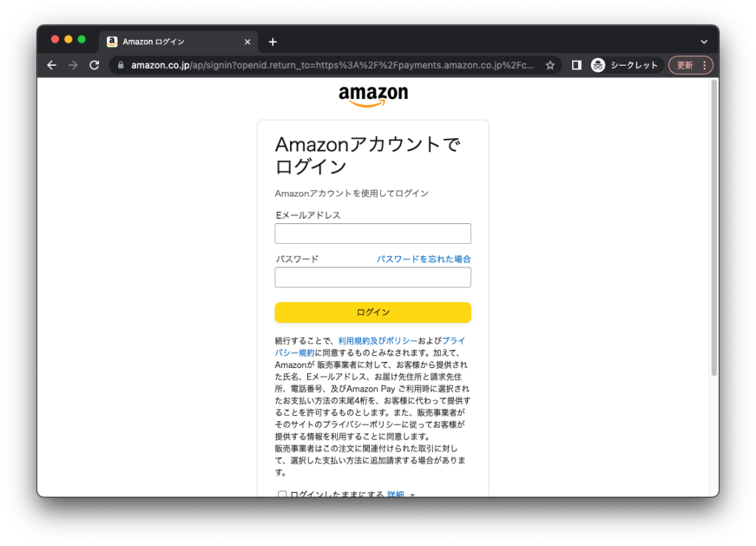Expand the 詳細 disclosure arrow
The height and width of the screenshot is (546, 756).
[x=412, y=495]
